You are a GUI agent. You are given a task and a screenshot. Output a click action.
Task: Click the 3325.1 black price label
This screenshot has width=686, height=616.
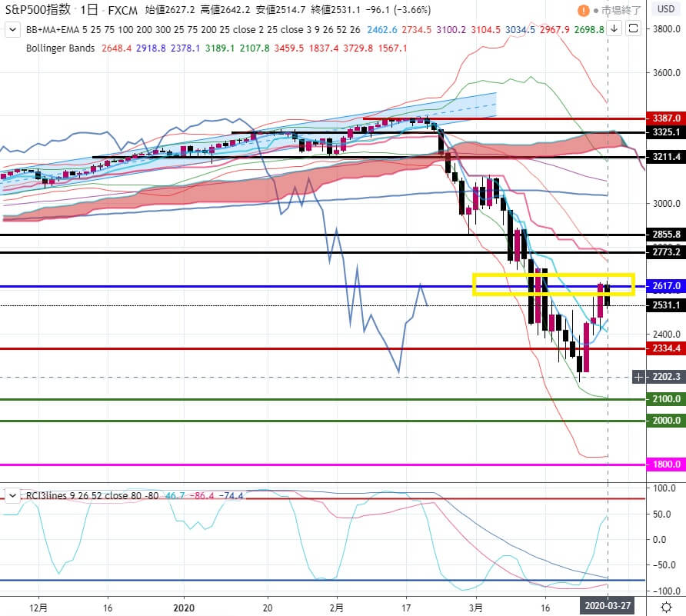pyautogui.click(x=666, y=132)
